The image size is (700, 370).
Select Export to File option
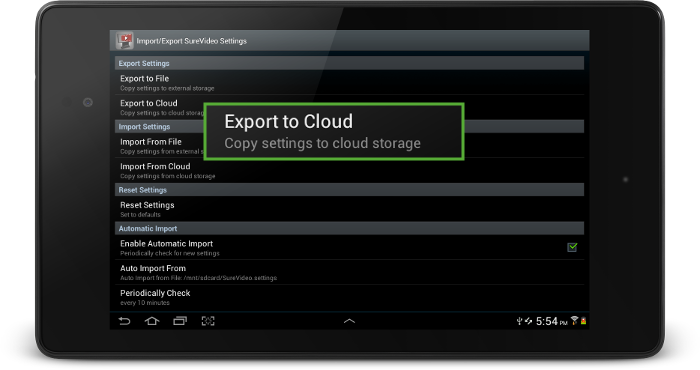(349, 83)
